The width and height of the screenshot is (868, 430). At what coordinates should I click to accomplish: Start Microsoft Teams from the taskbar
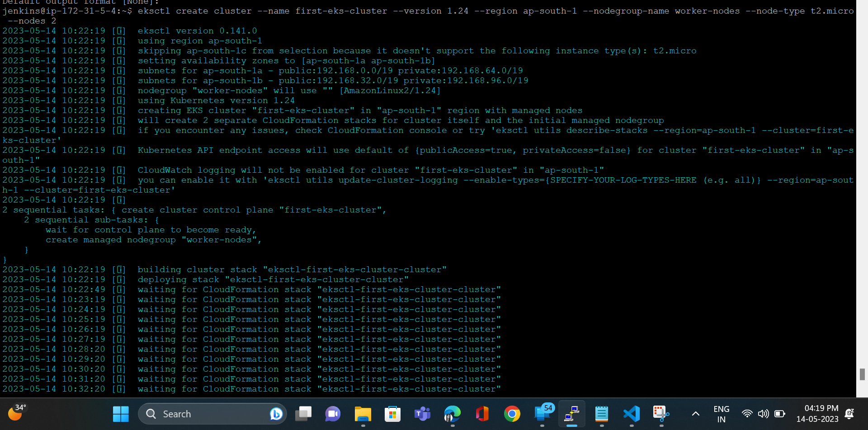(x=422, y=414)
